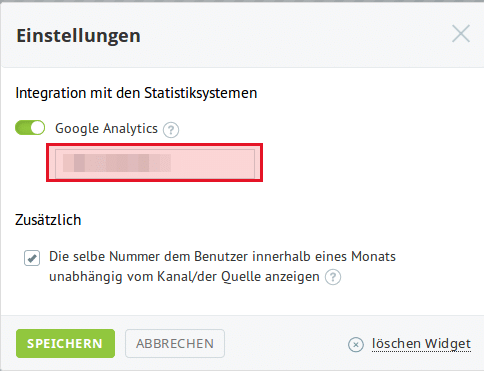The width and height of the screenshot is (484, 371).
Task: Click the blurred value inside the red-outlined field
Action: (117, 163)
